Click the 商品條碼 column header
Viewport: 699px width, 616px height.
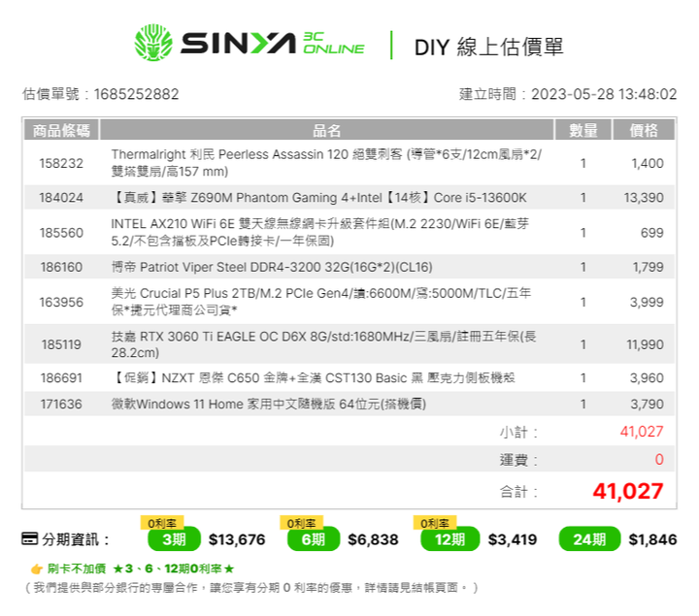point(61,130)
